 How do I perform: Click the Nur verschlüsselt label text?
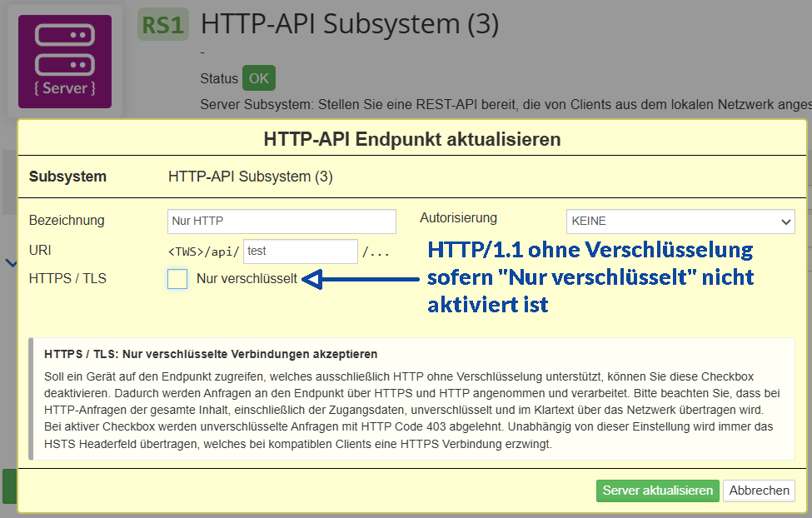[247, 279]
